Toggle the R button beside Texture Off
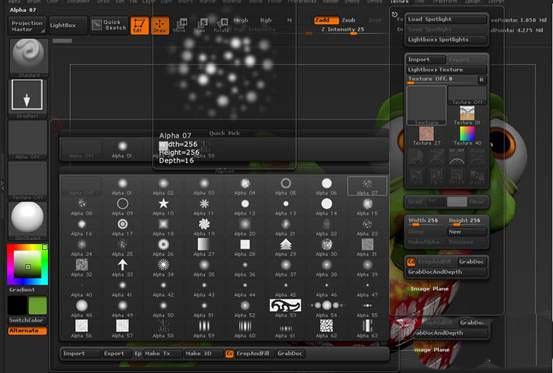 481,80
